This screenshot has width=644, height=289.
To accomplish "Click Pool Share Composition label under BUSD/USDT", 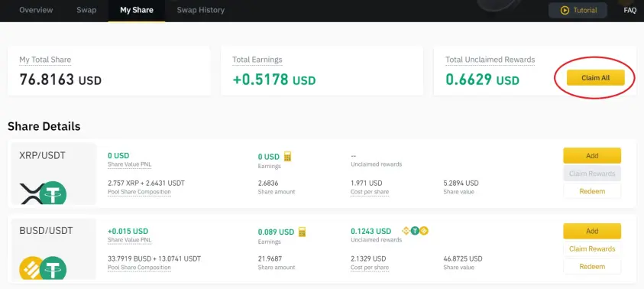I will [139, 268].
